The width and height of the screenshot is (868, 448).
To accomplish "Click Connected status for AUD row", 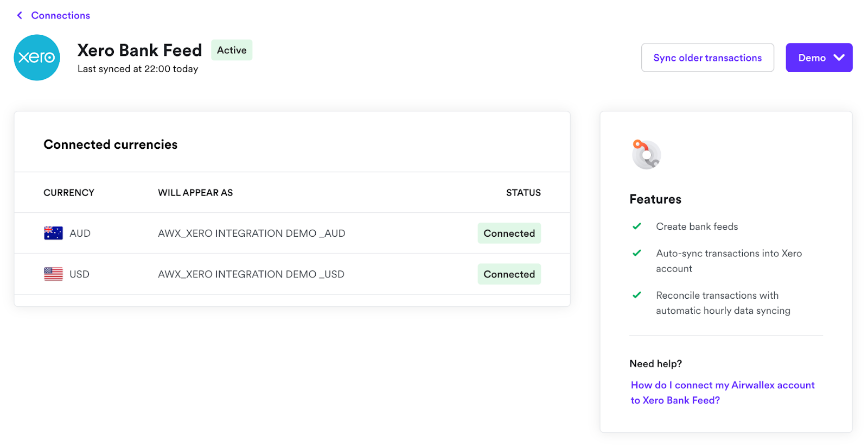I will click(509, 233).
